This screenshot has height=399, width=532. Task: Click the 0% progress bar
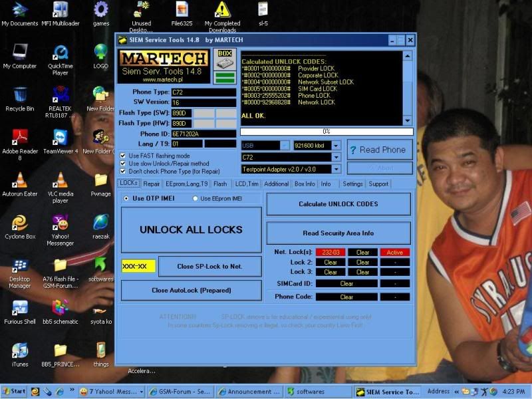point(327,132)
